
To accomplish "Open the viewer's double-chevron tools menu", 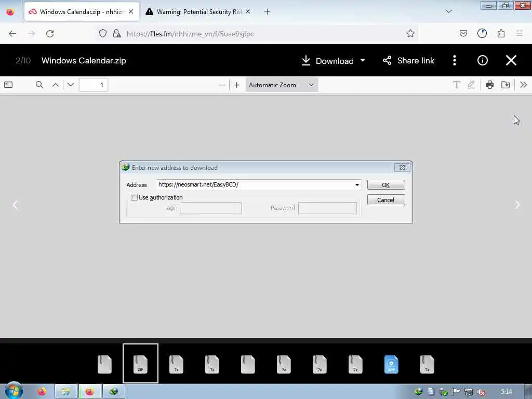I will point(524,85).
